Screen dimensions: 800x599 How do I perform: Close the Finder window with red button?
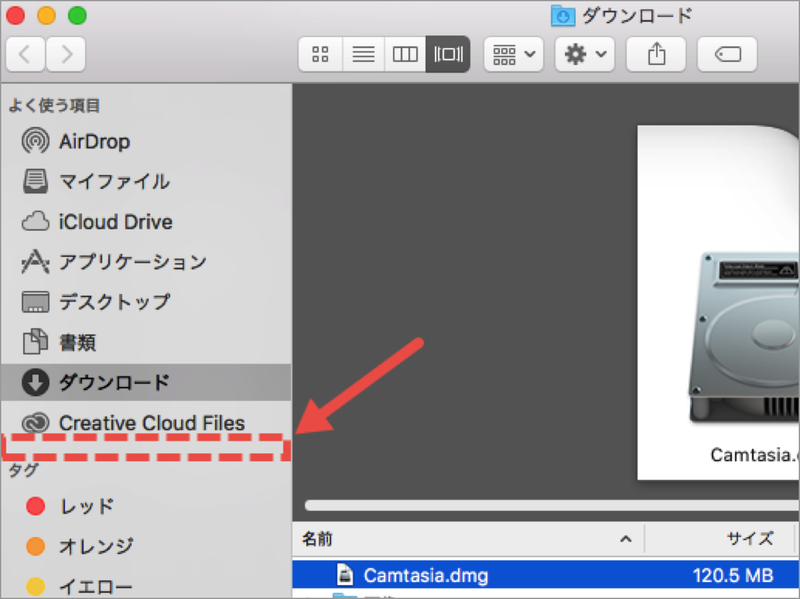[x=15, y=15]
